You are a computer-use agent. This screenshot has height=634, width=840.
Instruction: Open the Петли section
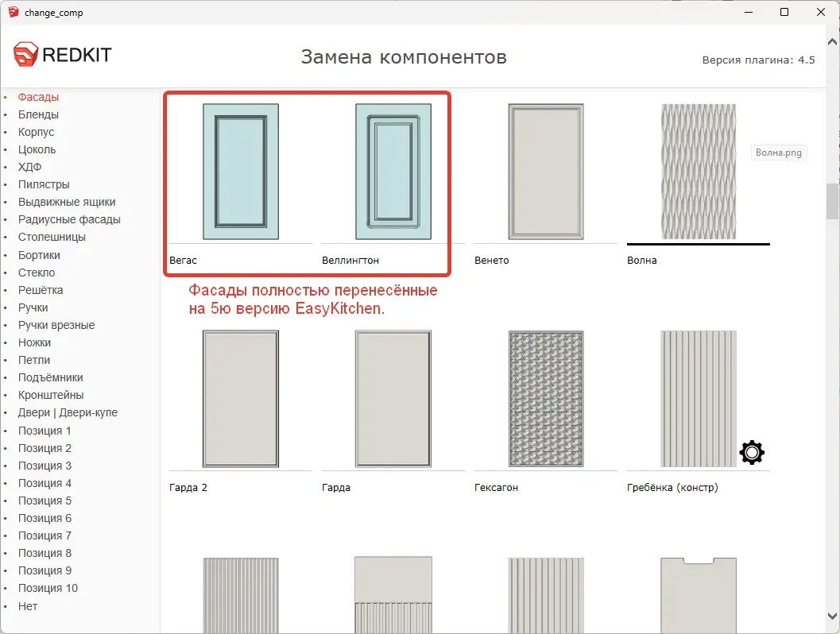pos(36,360)
